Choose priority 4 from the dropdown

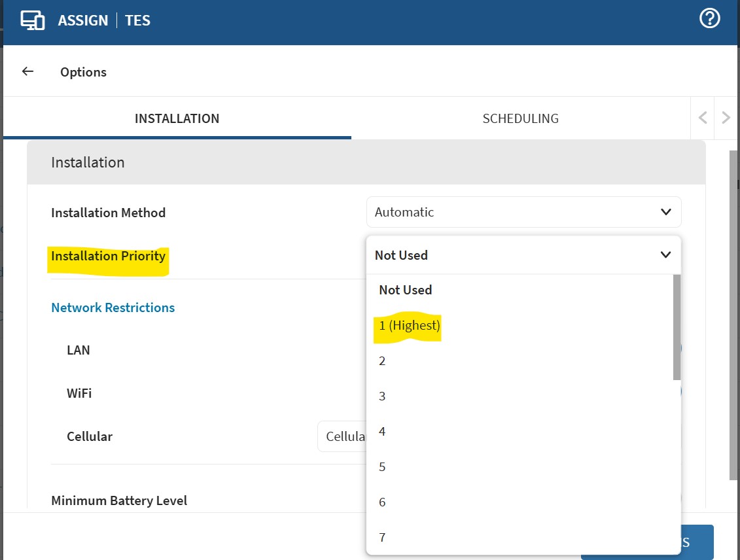[383, 431]
